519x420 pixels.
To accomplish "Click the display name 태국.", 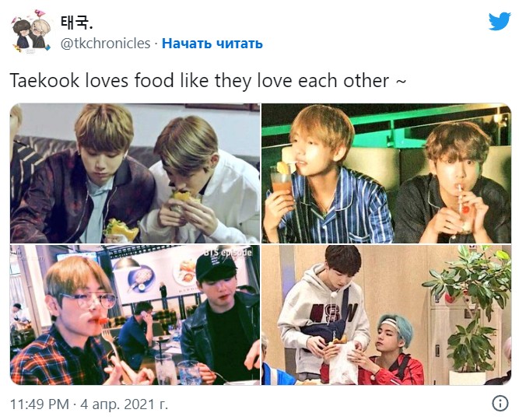I will click(76, 23).
